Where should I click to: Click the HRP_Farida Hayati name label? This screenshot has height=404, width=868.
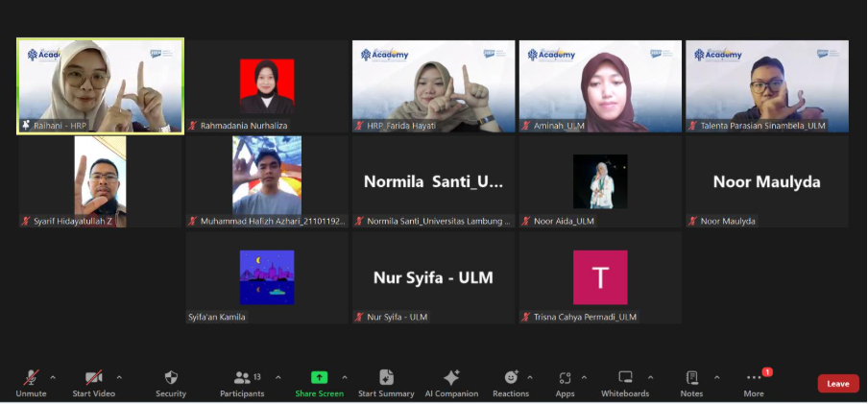[x=401, y=126]
